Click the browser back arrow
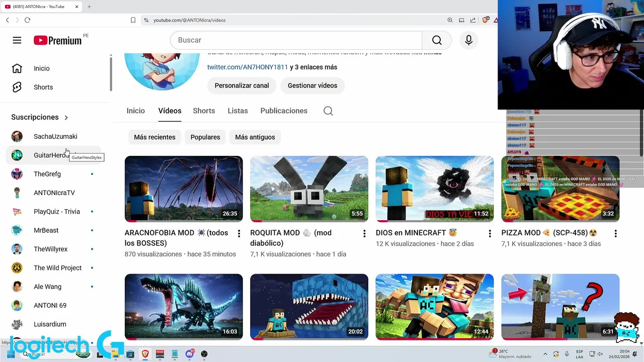 coord(8,20)
